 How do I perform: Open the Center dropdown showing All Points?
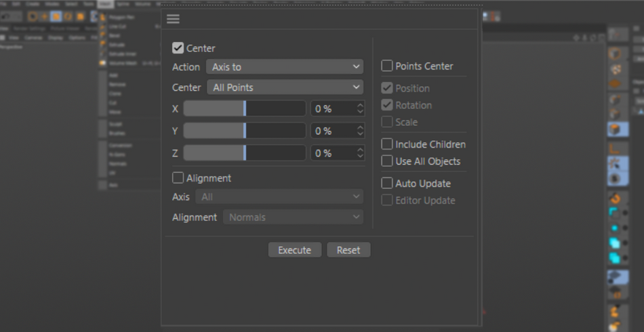pos(285,87)
